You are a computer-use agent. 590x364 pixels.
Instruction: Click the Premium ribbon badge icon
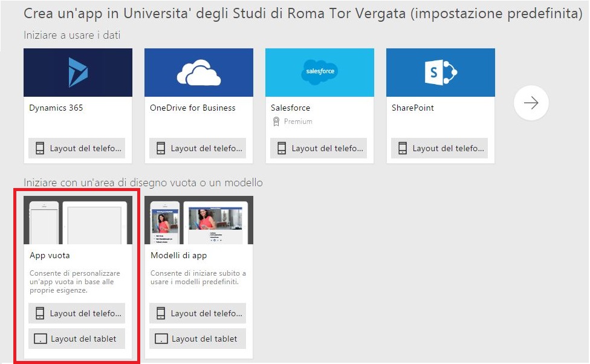point(276,121)
